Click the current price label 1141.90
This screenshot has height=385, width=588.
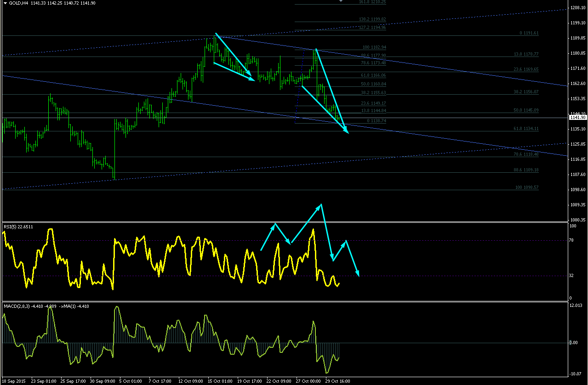click(x=578, y=118)
